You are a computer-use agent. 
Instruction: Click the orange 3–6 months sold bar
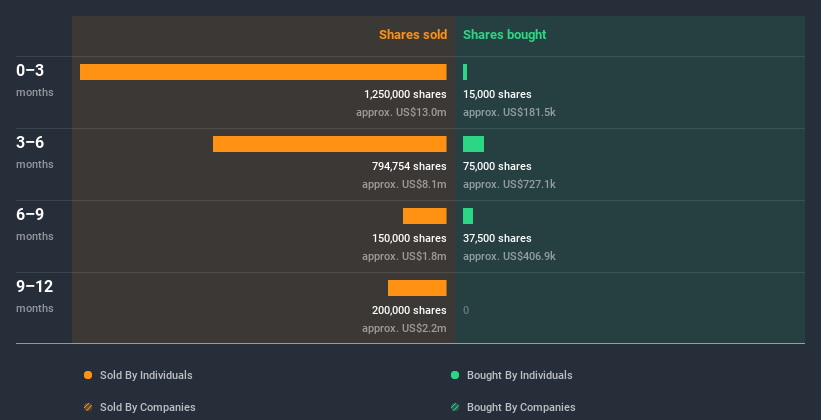tap(329, 144)
